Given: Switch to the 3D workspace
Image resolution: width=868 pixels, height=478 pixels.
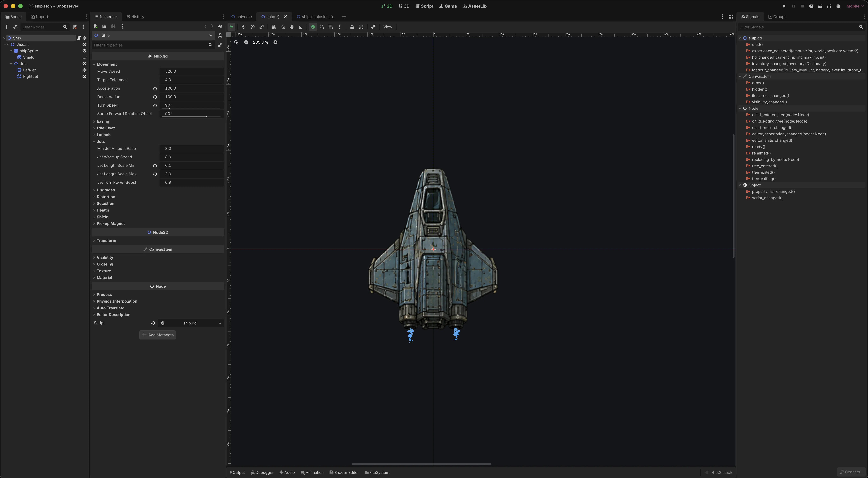Looking at the screenshot, I should point(404,6).
